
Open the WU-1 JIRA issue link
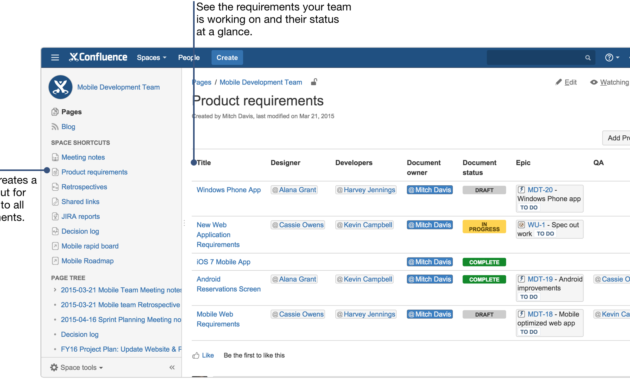pyautogui.click(x=536, y=225)
